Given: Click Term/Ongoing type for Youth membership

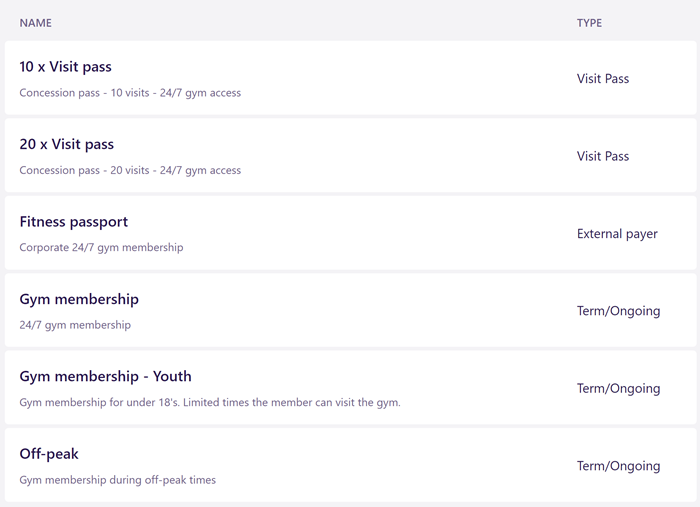Looking at the screenshot, I should tap(618, 389).
